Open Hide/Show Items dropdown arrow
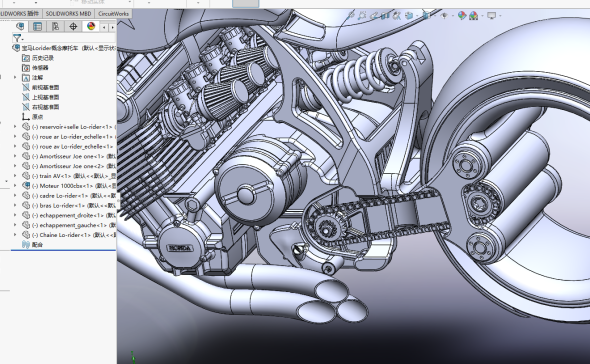This screenshot has width=590, height=364. [x=453, y=15]
